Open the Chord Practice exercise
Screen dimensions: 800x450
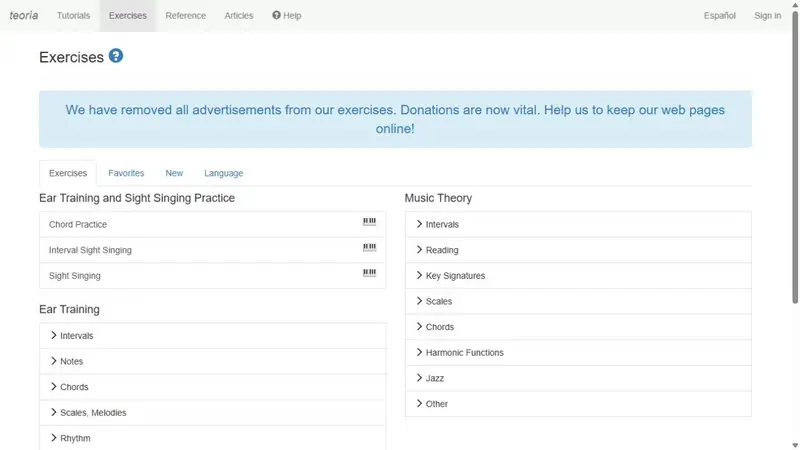[212, 224]
